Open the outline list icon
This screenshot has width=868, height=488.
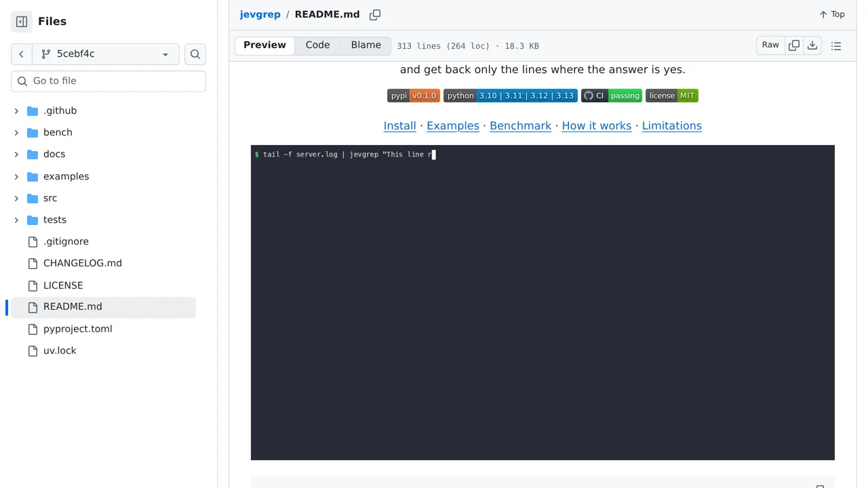[x=836, y=46]
